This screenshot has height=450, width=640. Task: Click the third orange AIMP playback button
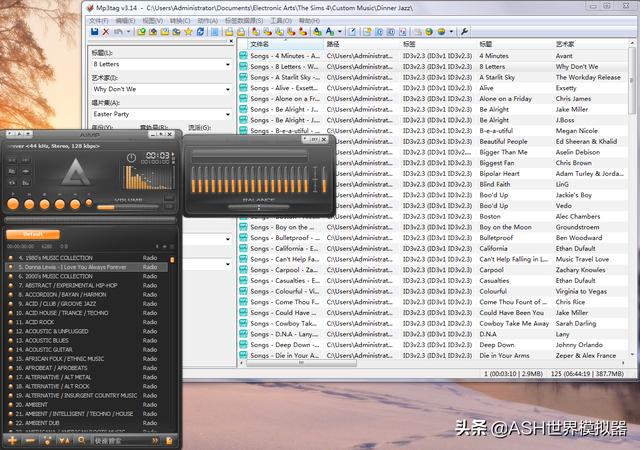pos(44,204)
